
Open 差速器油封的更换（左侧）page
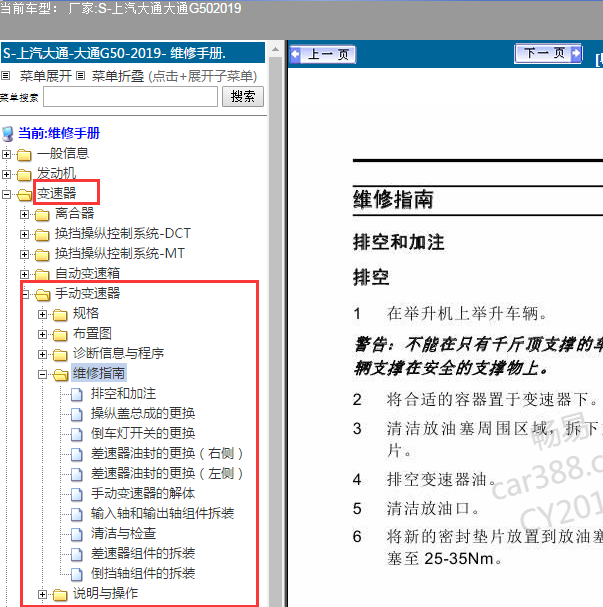pyautogui.click(x=167, y=474)
